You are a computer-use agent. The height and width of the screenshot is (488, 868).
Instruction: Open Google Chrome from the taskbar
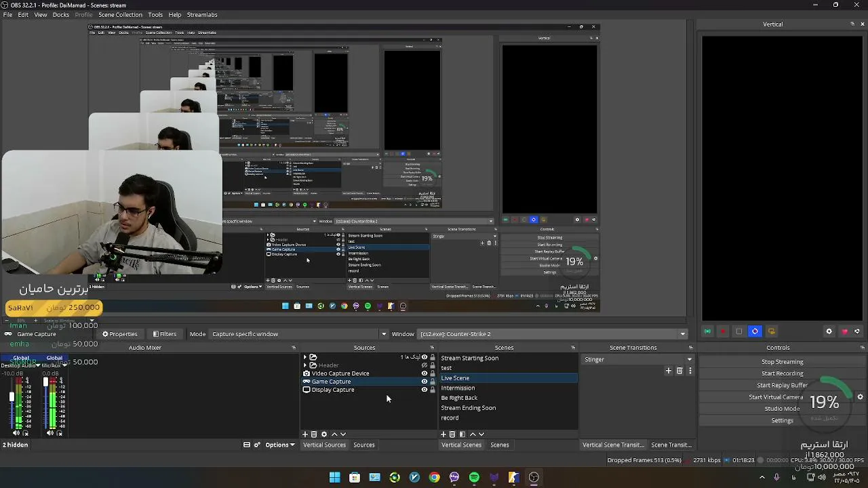pos(434,477)
